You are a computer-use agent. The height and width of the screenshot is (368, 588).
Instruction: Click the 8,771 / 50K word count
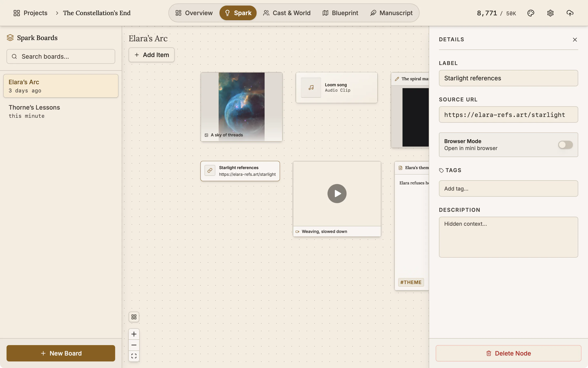pos(496,13)
